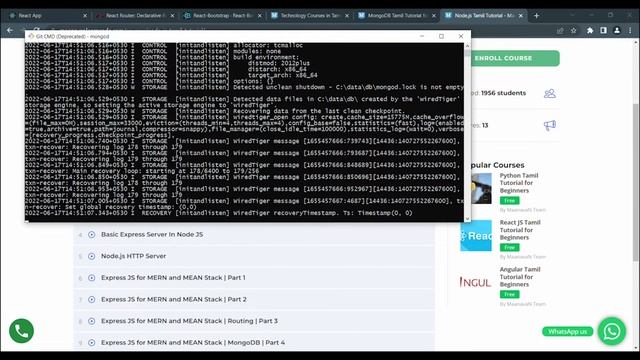Screen dimensions: 640x360
Task: Click Free badge under Angular tutorial
Action: click(509, 294)
